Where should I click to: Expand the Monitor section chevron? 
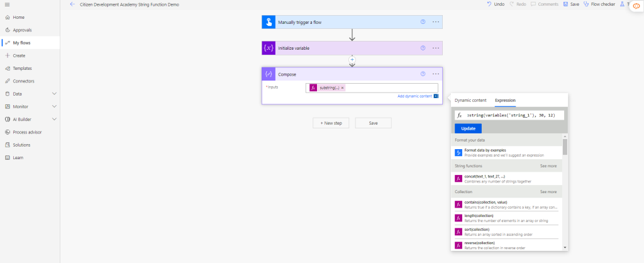pos(54,106)
